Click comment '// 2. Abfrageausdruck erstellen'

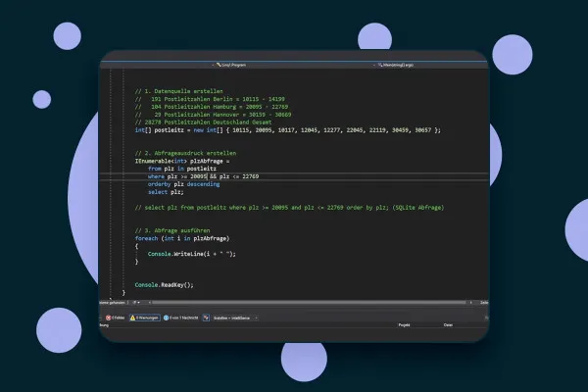pyautogui.click(x=185, y=153)
